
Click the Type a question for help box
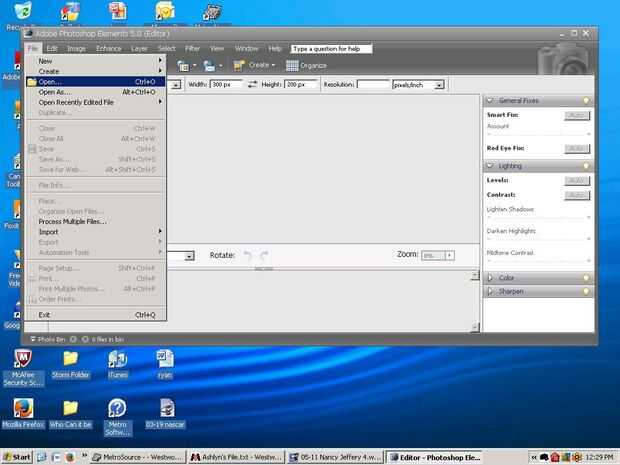pyautogui.click(x=331, y=49)
